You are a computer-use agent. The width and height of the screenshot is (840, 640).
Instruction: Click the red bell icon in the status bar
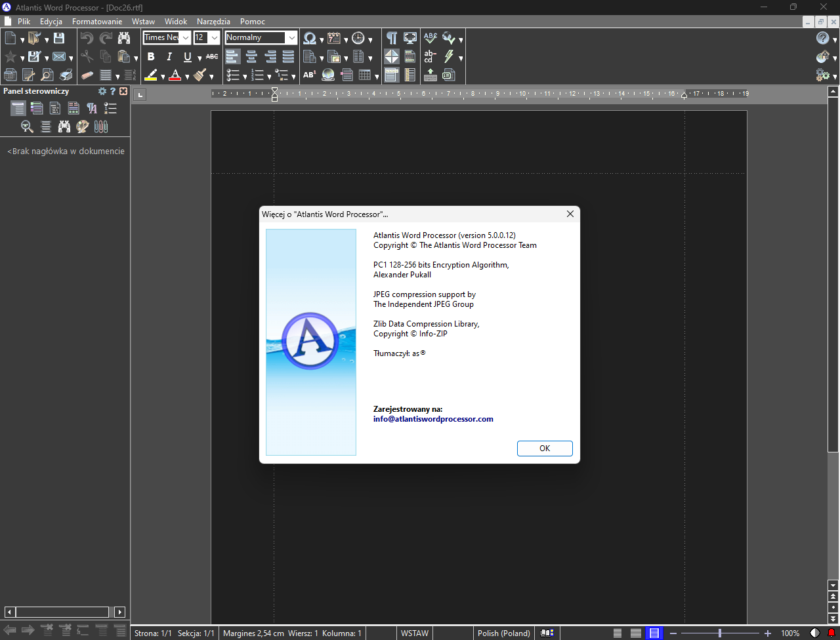[x=831, y=633]
